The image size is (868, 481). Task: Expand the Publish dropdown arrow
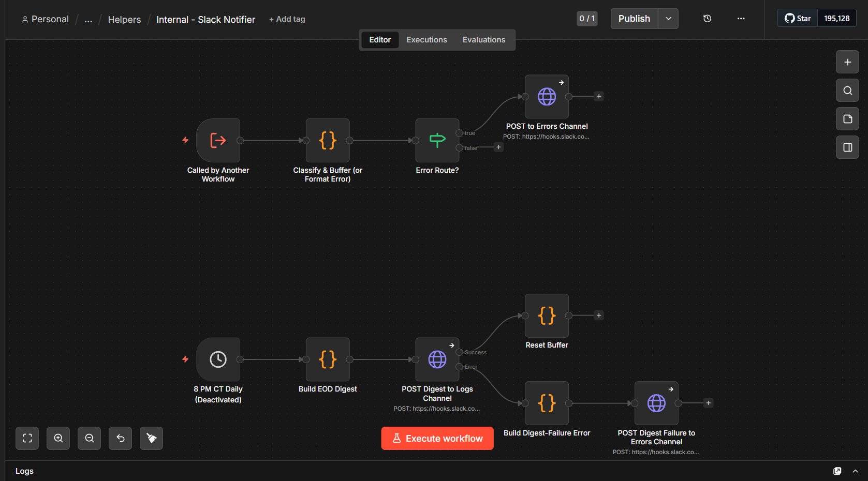(668, 19)
